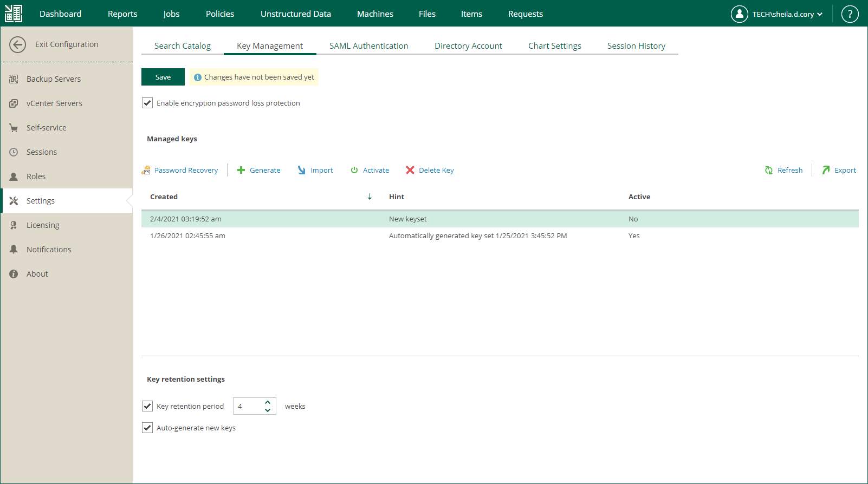Open the Unstructured Data menu

point(296,14)
